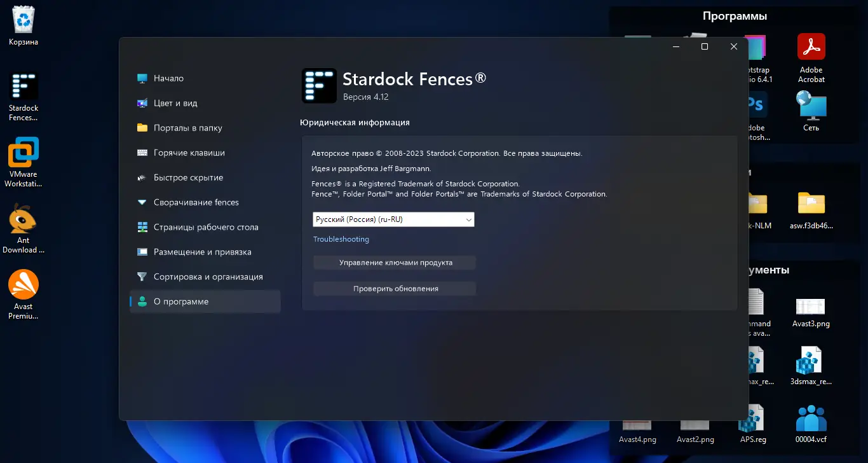Select the 00004.vcf contact file icon
The width and height of the screenshot is (868, 463).
coord(811,425)
